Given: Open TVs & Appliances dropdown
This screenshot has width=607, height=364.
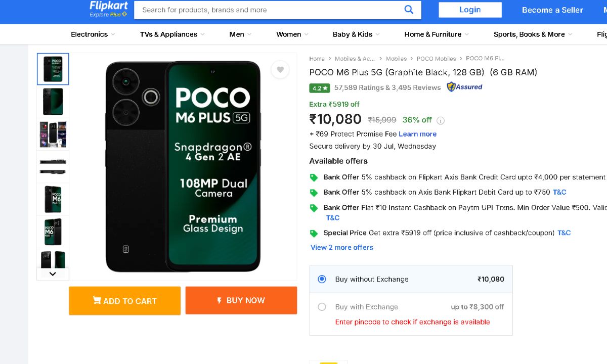Looking at the screenshot, I should (x=172, y=34).
